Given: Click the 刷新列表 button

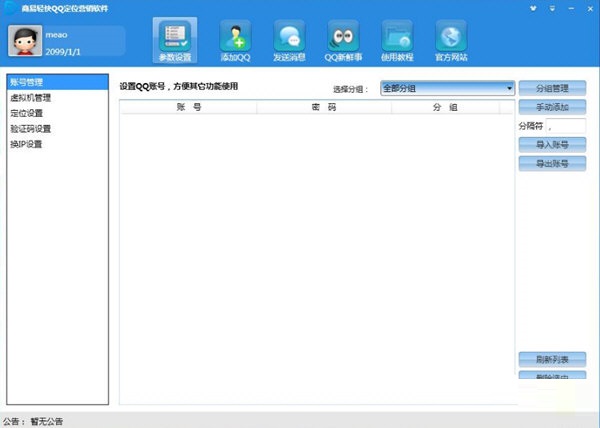Looking at the screenshot, I should click(552, 360).
